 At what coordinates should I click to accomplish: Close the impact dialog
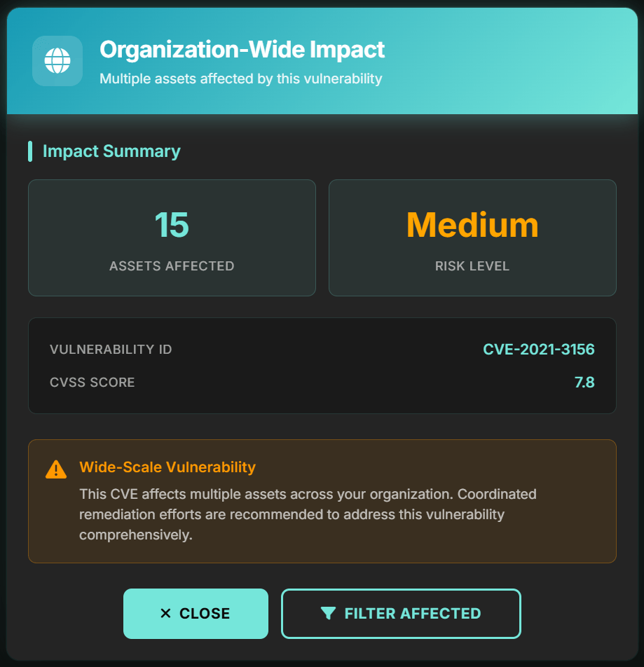196,614
